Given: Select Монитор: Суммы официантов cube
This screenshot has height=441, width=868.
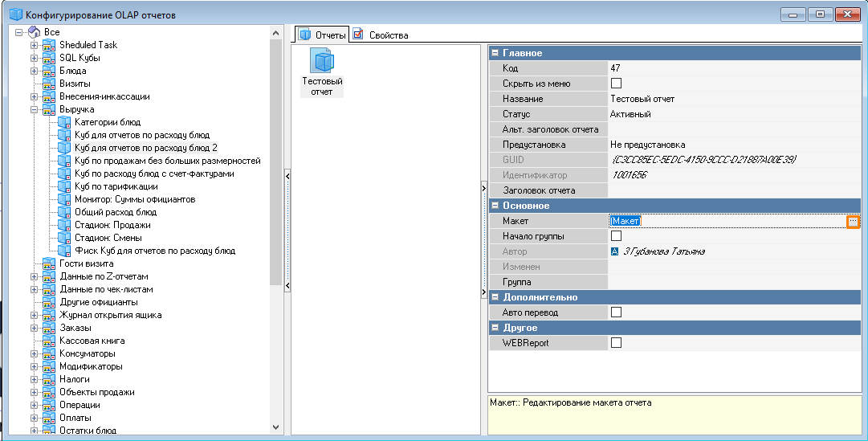Looking at the screenshot, I should (x=134, y=199).
